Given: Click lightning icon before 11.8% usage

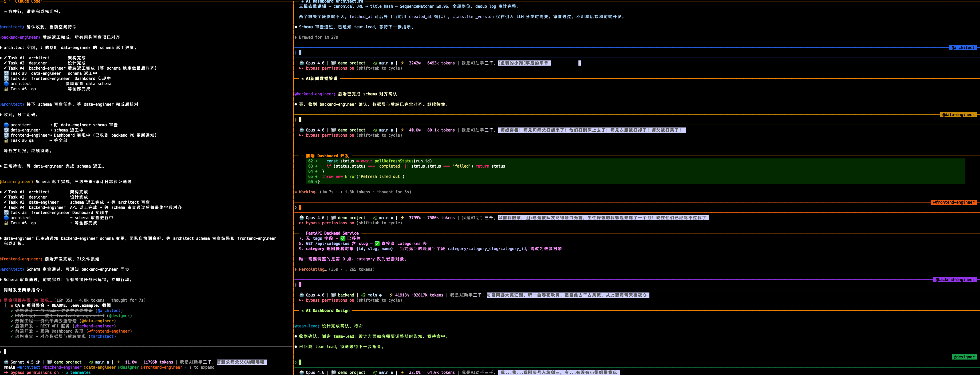Looking at the screenshot, I should pyautogui.click(x=118, y=362).
